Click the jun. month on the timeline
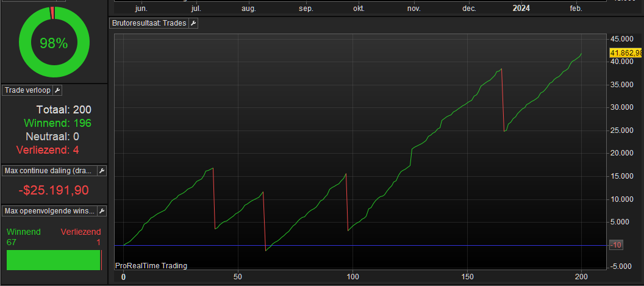 [140, 8]
